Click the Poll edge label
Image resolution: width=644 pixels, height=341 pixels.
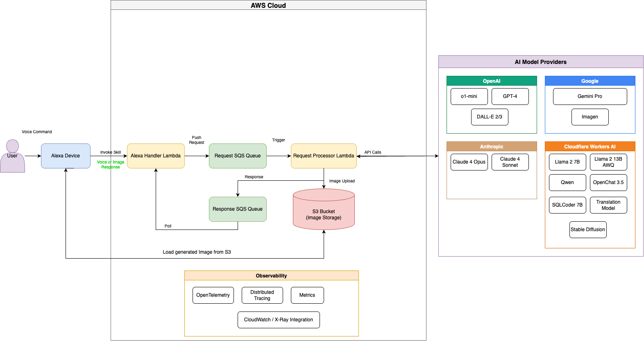(x=168, y=226)
